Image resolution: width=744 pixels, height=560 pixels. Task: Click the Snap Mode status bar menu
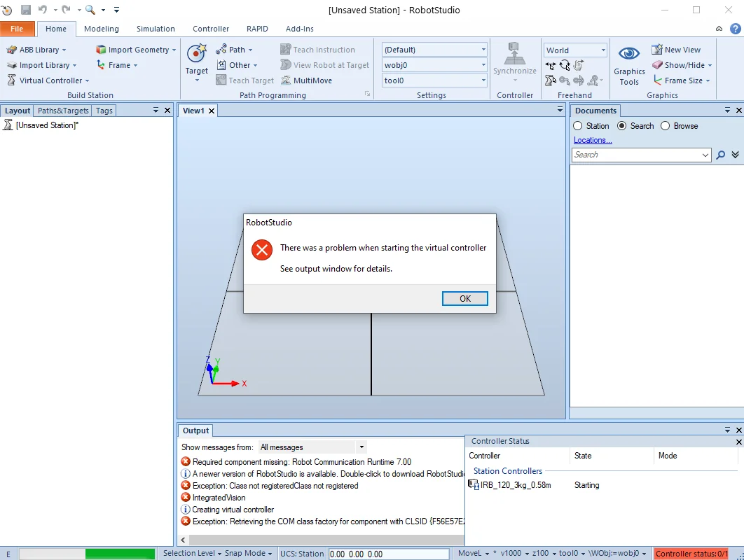(248, 554)
